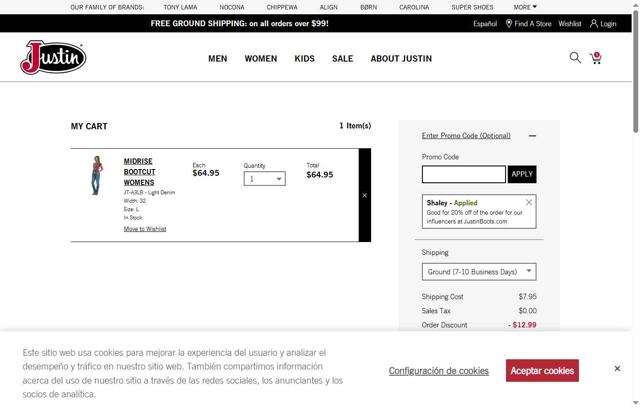The height and width of the screenshot is (408, 640).
Task: Click Aceptar cookies button
Action: (542, 370)
